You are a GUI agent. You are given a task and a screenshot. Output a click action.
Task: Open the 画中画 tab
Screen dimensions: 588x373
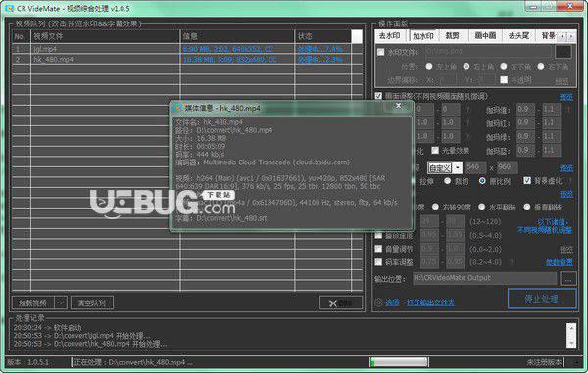[x=485, y=36]
